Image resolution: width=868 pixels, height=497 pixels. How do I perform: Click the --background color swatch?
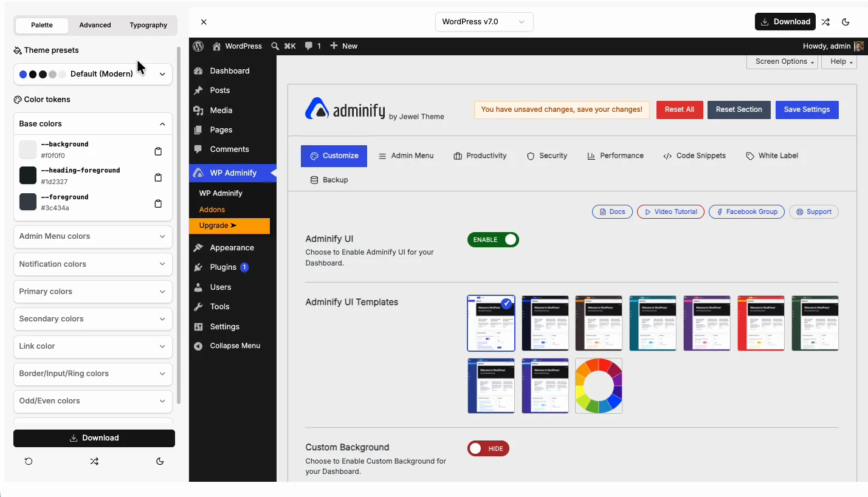pyautogui.click(x=28, y=149)
